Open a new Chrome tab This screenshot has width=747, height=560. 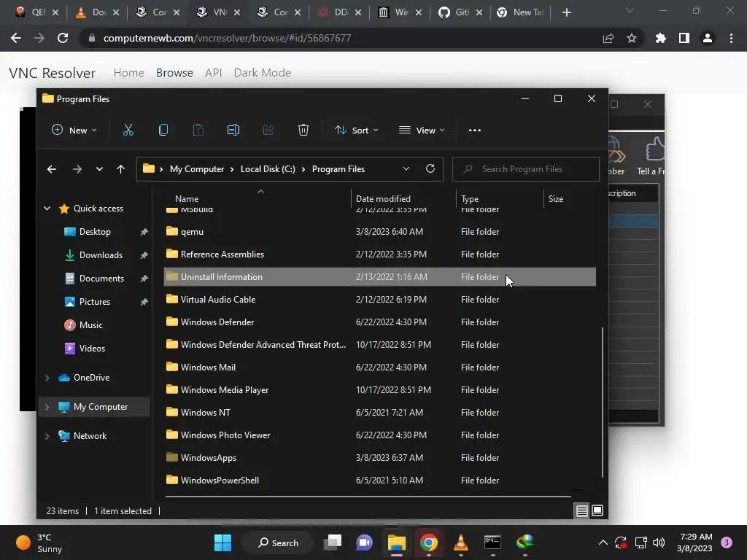[566, 12]
